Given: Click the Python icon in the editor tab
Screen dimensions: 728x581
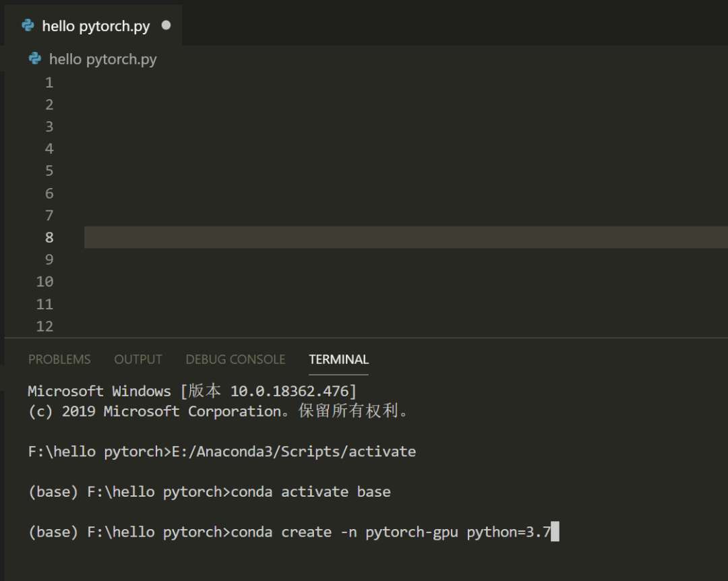Looking at the screenshot, I should (28, 26).
